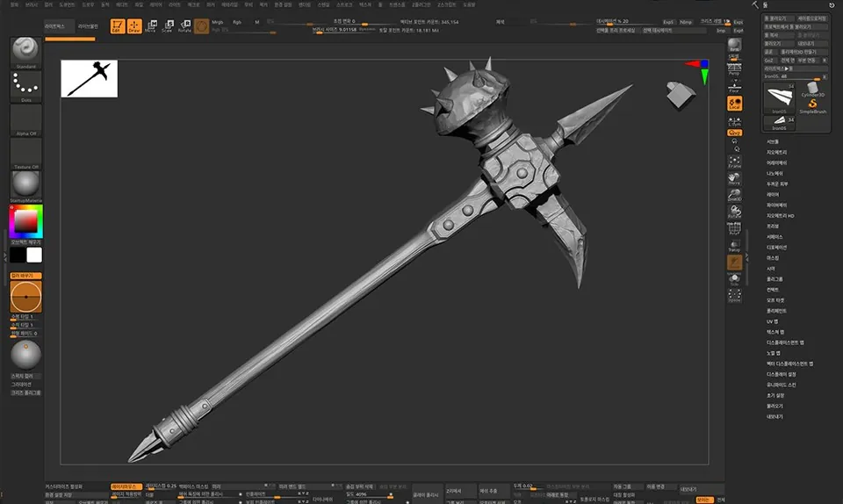The width and height of the screenshot is (843, 504).
Task: Toggle Edit mode button
Action: coord(117,25)
